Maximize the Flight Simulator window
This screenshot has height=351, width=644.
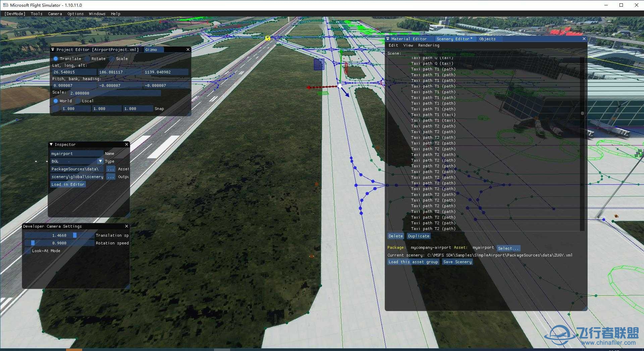click(621, 5)
